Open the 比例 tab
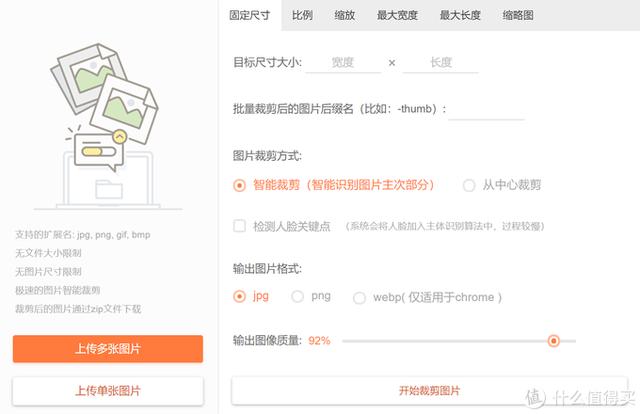This screenshot has height=414, width=640. 302,15
